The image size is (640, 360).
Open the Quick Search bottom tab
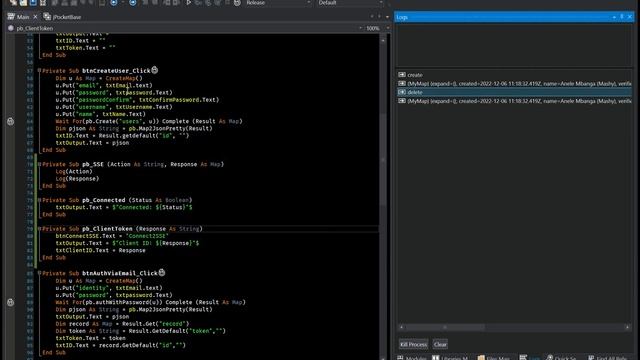pos(561,358)
